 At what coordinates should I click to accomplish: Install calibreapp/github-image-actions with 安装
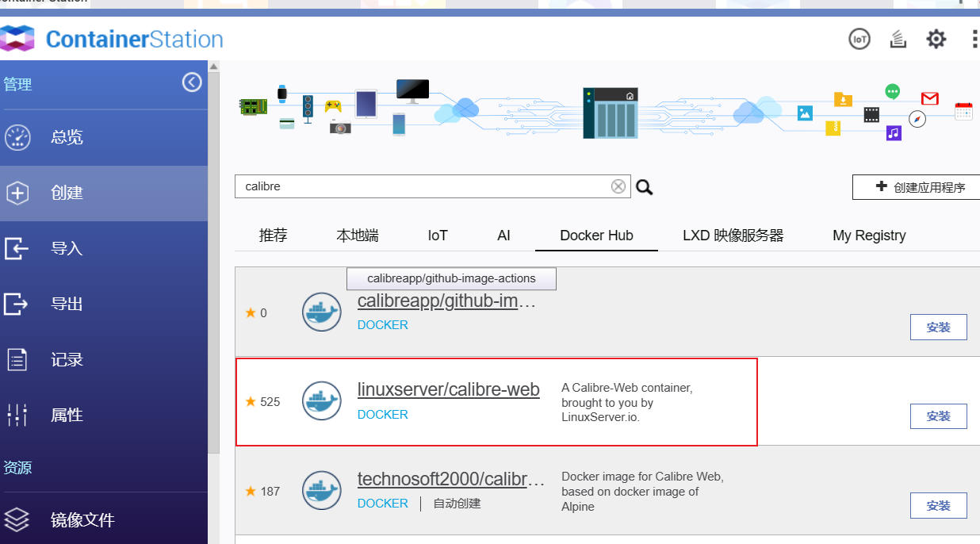pyautogui.click(x=939, y=327)
